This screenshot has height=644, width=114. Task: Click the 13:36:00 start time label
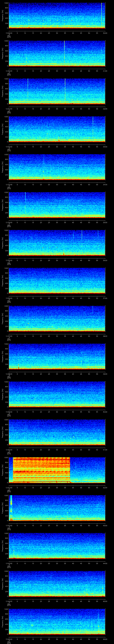pos(9,298)
